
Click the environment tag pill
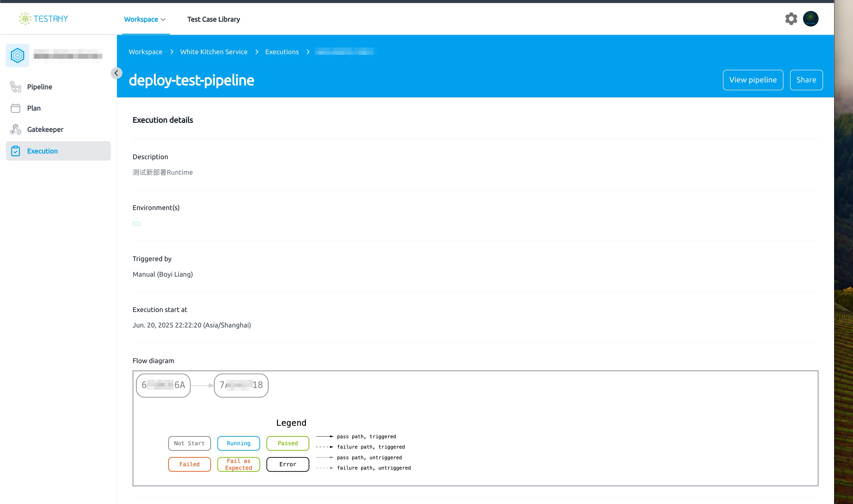point(136,224)
